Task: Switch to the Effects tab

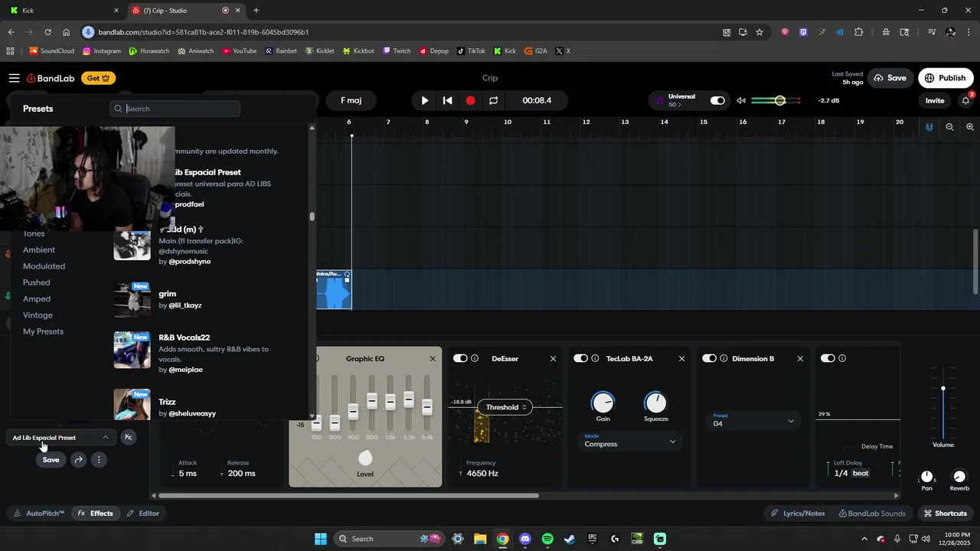Action: point(95,514)
